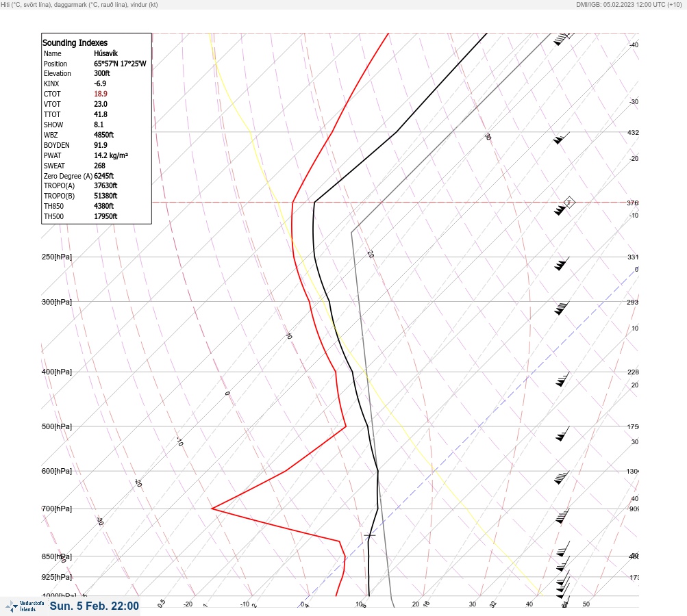Click the 'DMI/IGB: 05.02.2023 12:00 UTC (+10)' header
This screenshot has height=616, width=687.
(x=629, y=4)
